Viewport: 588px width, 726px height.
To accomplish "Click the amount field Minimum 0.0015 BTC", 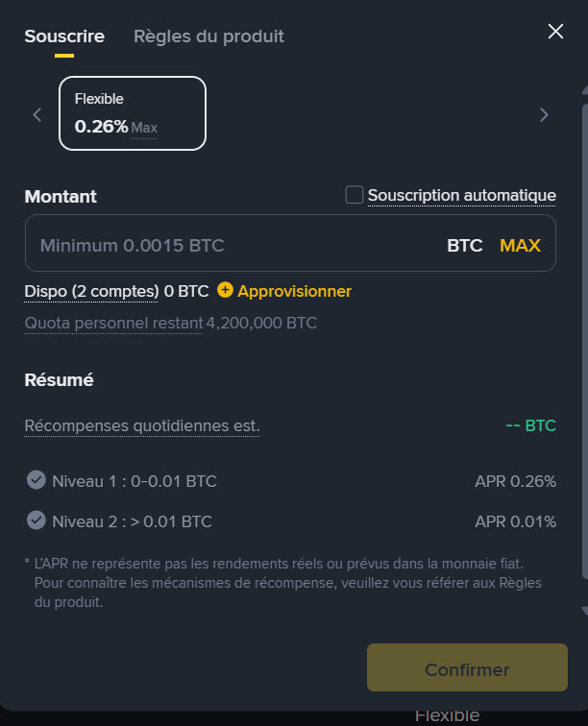I will tap(231, 245).
